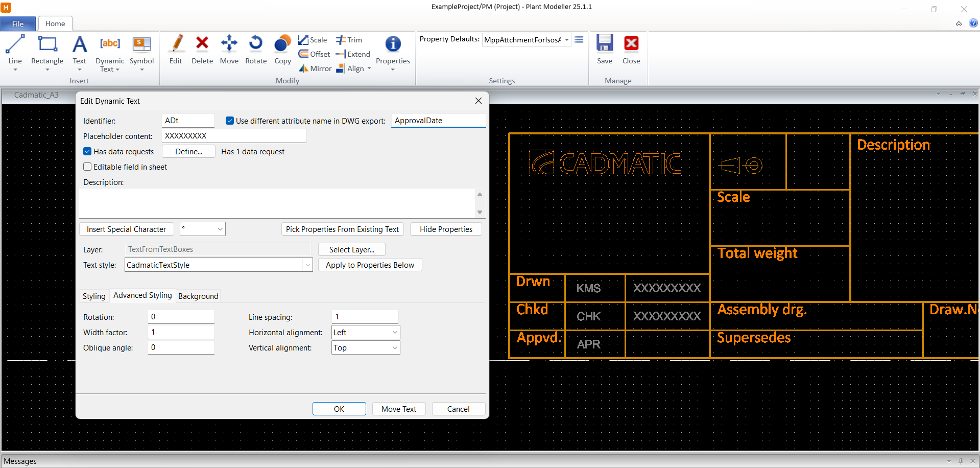The height and width of the screenshot is (468, 980).
Task: Expand the Properties dropdown arrow
Action: click(x=393, y=70)
